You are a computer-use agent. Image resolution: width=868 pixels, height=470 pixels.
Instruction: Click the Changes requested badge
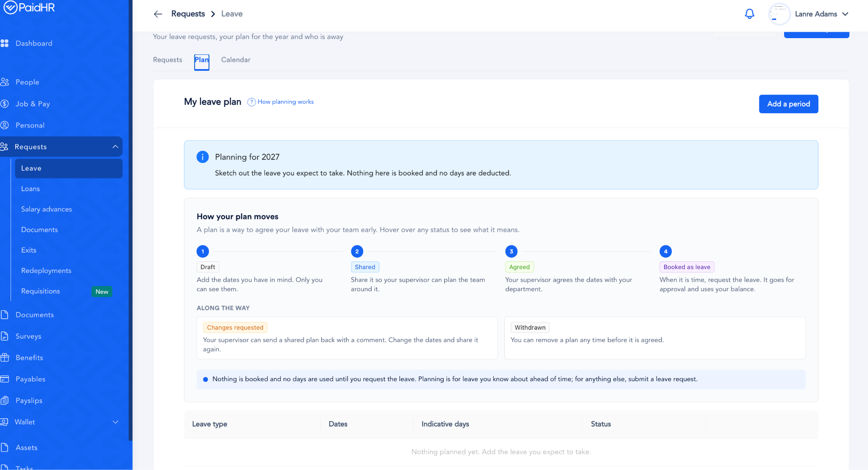click(235, 328)
